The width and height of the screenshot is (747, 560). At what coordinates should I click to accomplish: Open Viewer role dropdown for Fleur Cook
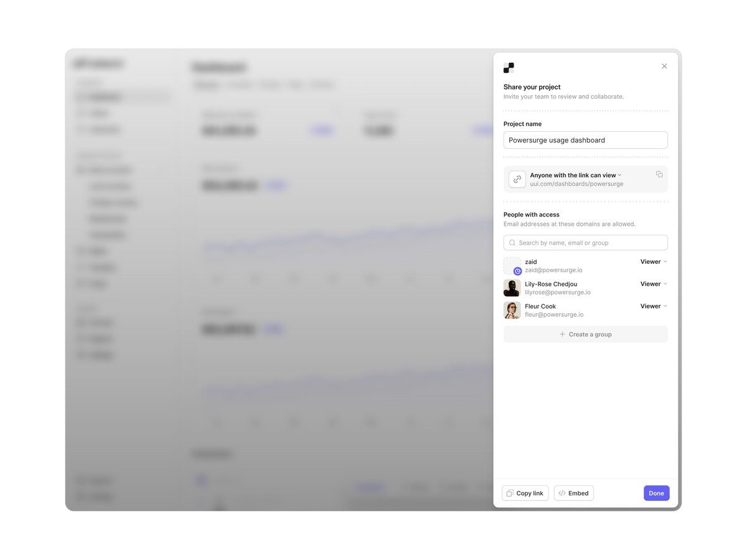pos(654,306)
